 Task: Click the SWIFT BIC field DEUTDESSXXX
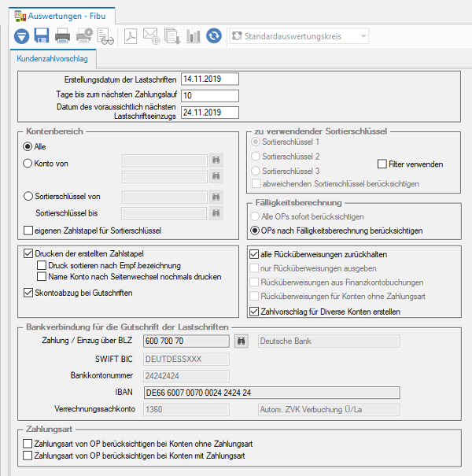[x=186, y=359]
